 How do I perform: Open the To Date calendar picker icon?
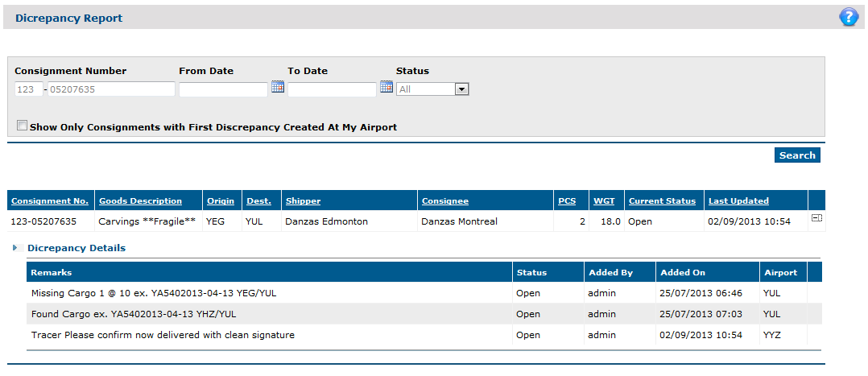386,87
